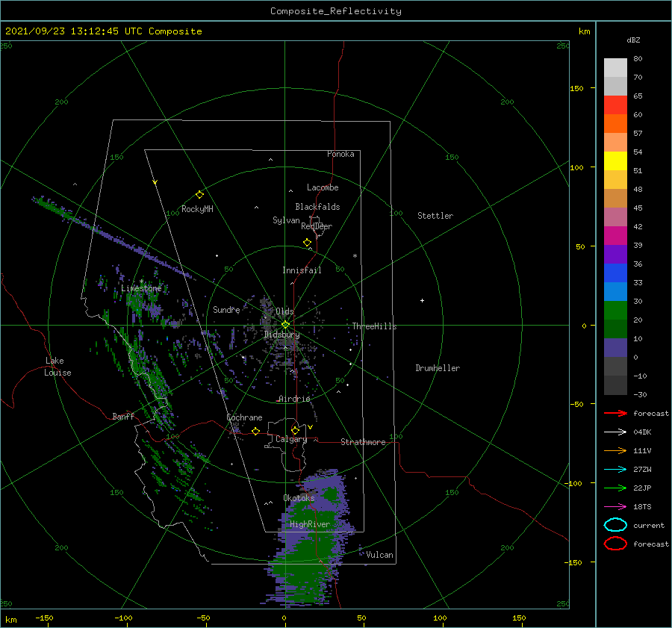This screenshot has width=672, height=628.
Task: Click the yellow diamond marker above Calgary label
Action: coord(295,430)
